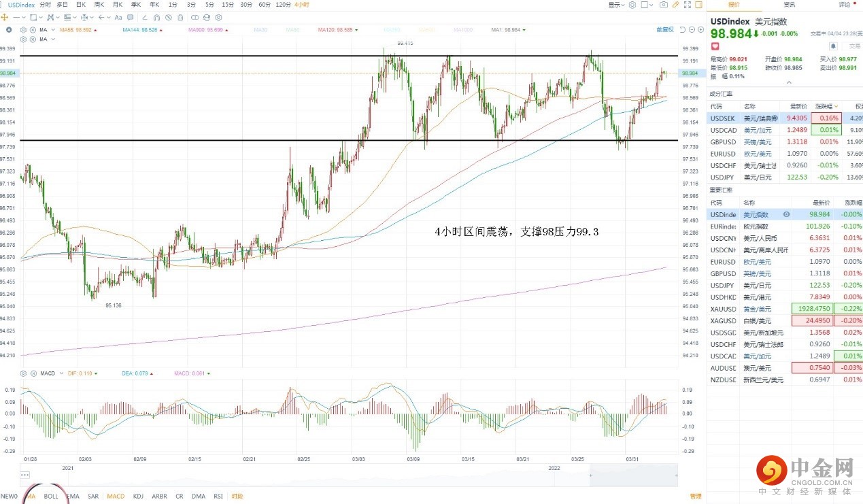Take a chart screenshot with camera icon

(x=664, y=5)
